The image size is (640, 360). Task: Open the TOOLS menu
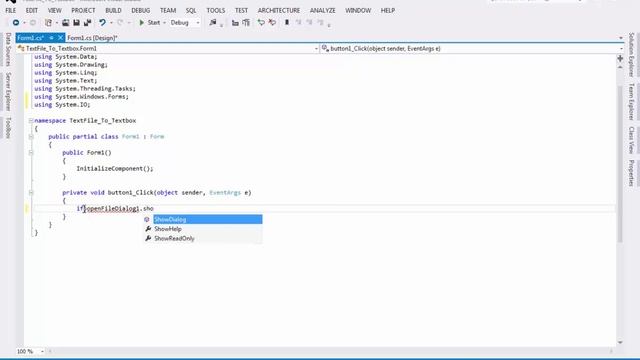(x=216, y=10)
